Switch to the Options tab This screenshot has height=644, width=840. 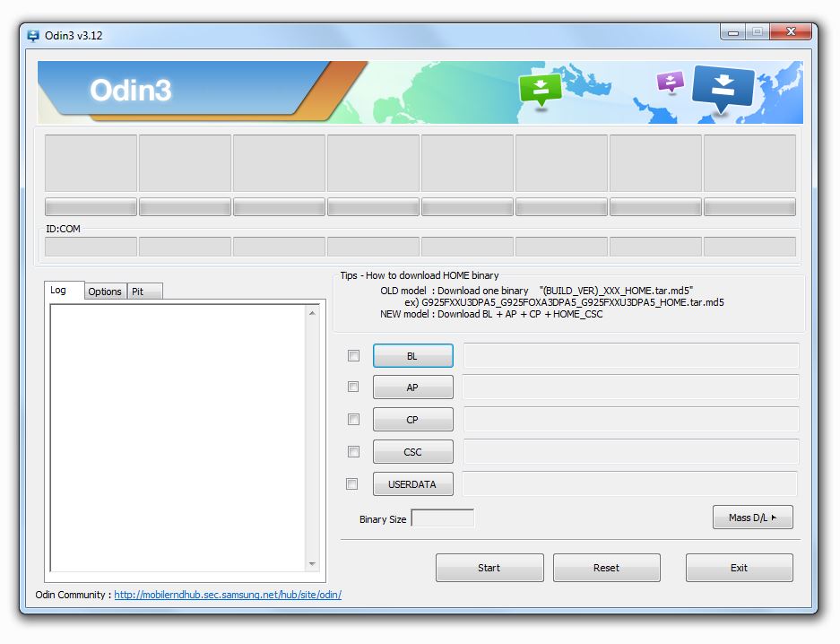[x=106, y=292]
